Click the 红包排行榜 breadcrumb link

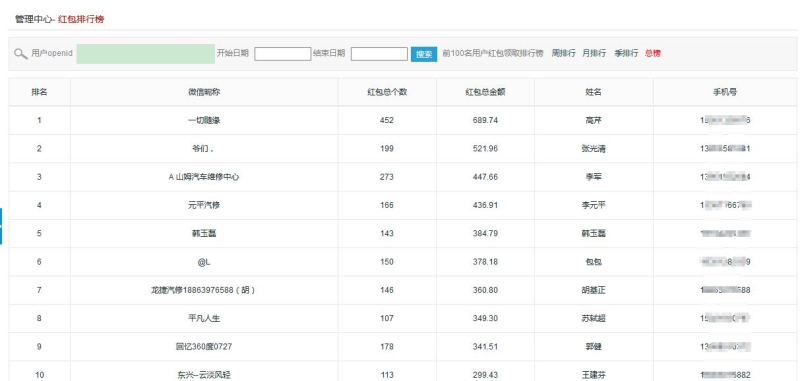click(x=81, y=19)
